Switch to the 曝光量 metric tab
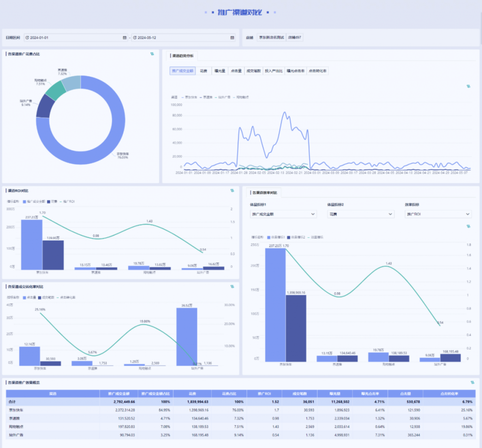This screenshot has width=482, height=448. click(219, 71)
